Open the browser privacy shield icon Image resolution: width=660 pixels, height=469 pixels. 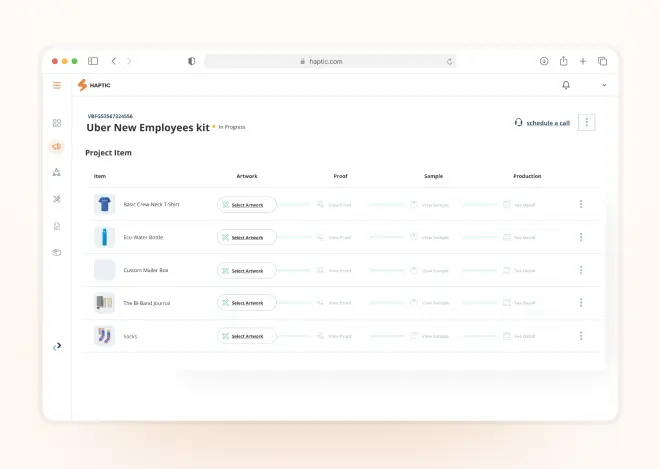tap(192, 61)
